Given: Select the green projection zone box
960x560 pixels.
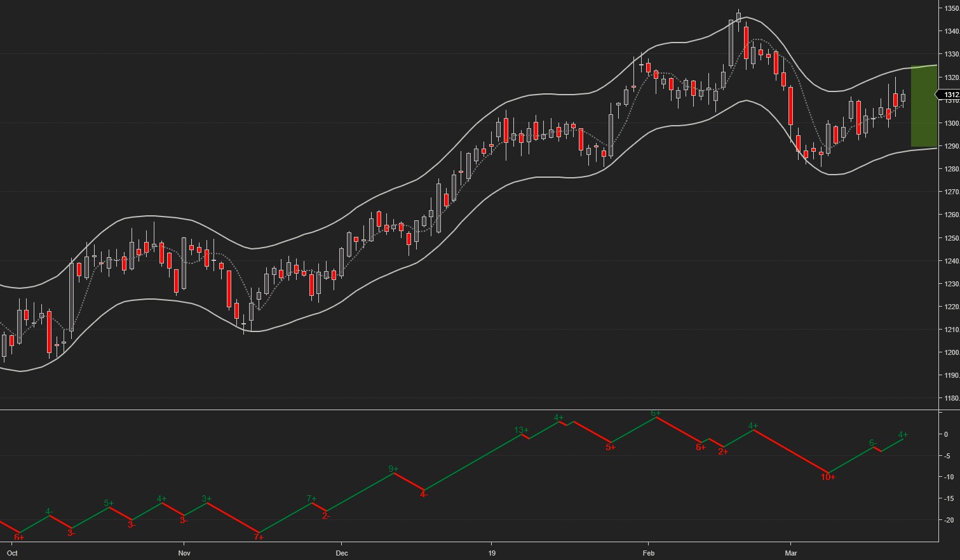Looking at the screenshot, I should (924, 106).
